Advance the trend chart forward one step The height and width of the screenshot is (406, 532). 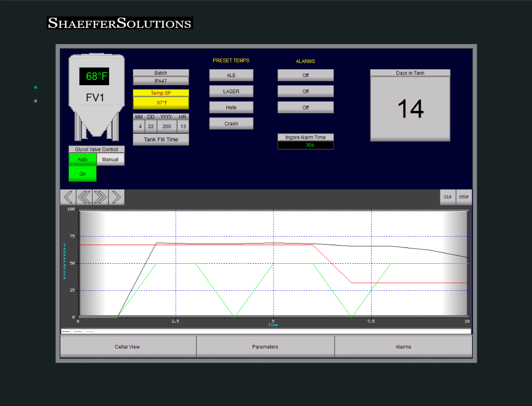click(117, 197)
